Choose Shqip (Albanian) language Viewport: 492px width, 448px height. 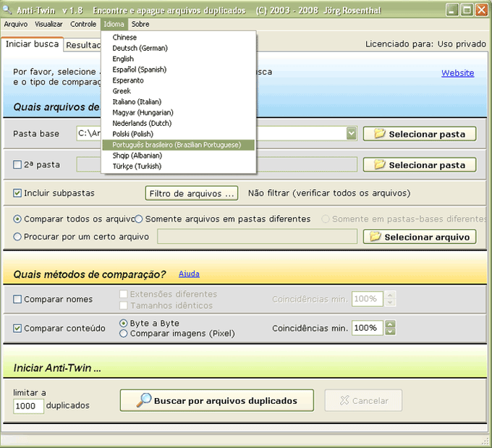tap(178, 156)
